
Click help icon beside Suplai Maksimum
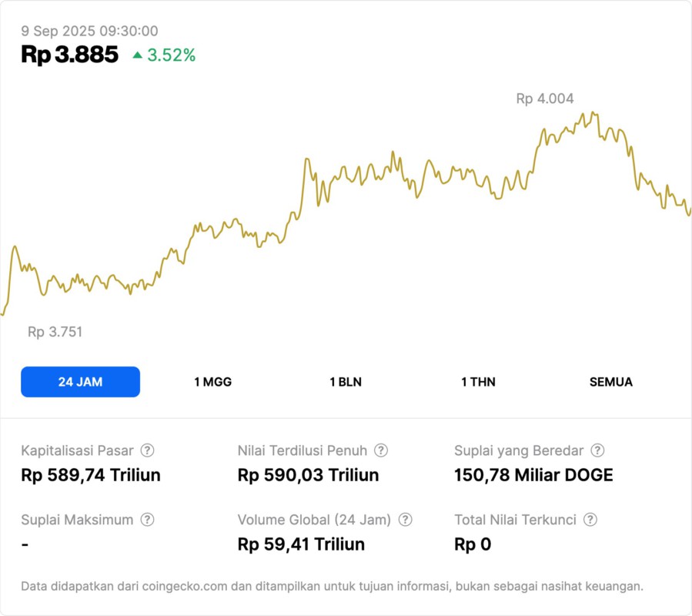click(147, 520)
